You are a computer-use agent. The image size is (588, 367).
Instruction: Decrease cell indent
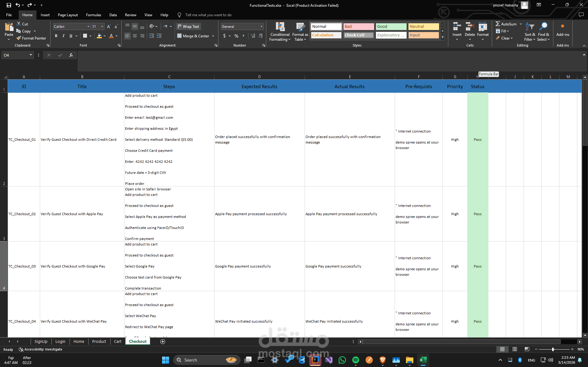[152, 36]
